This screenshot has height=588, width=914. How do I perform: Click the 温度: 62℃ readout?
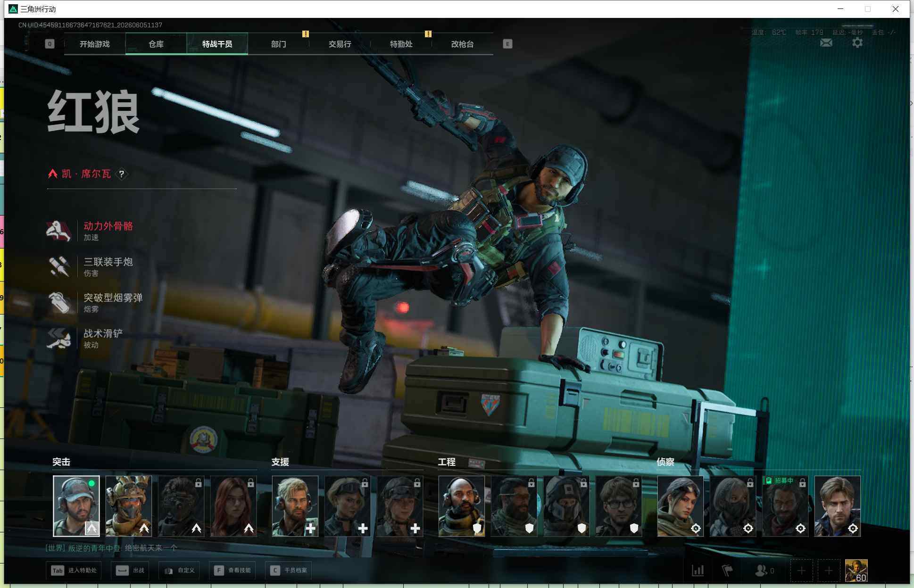pos(769,33)
